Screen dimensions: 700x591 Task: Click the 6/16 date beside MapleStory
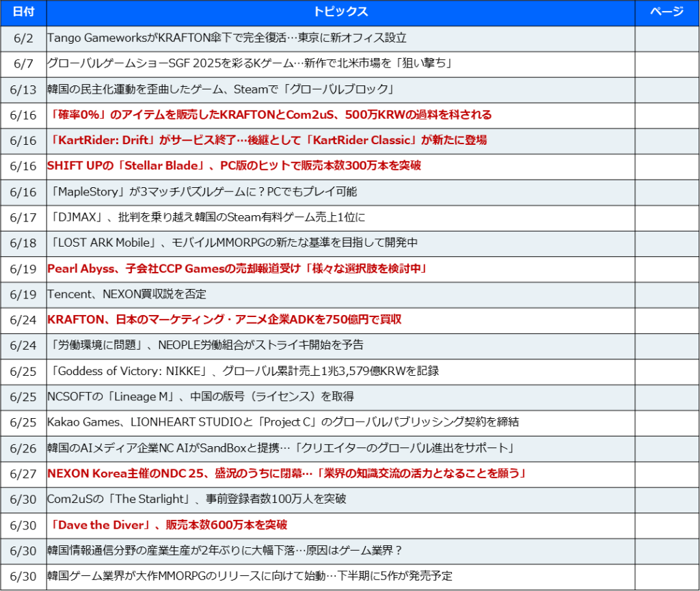pyautogui.click(x=23, y=192)
